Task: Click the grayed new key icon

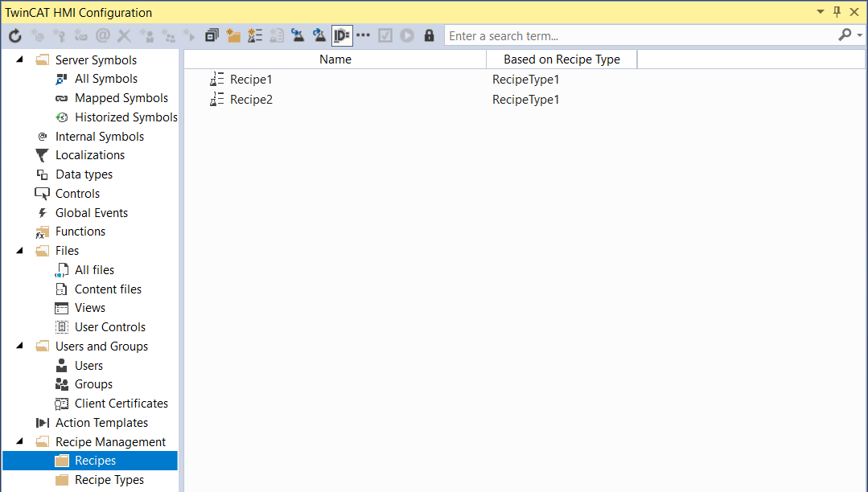Action: click(x=59, y=36)
